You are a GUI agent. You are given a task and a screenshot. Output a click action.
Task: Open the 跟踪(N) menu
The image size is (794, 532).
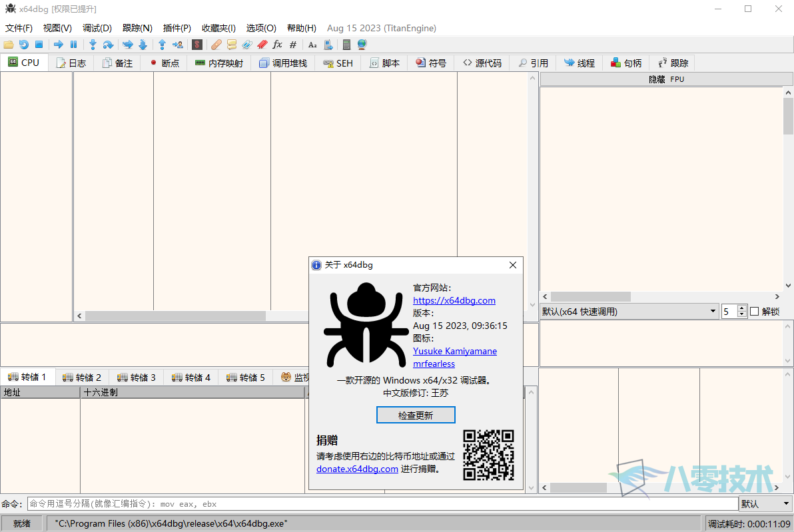pyautogui.click(x=137, y=28)
